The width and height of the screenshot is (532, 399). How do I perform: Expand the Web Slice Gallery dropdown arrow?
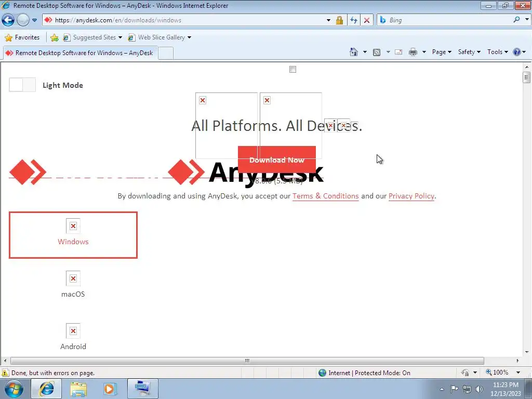click(x=189, y=37)
